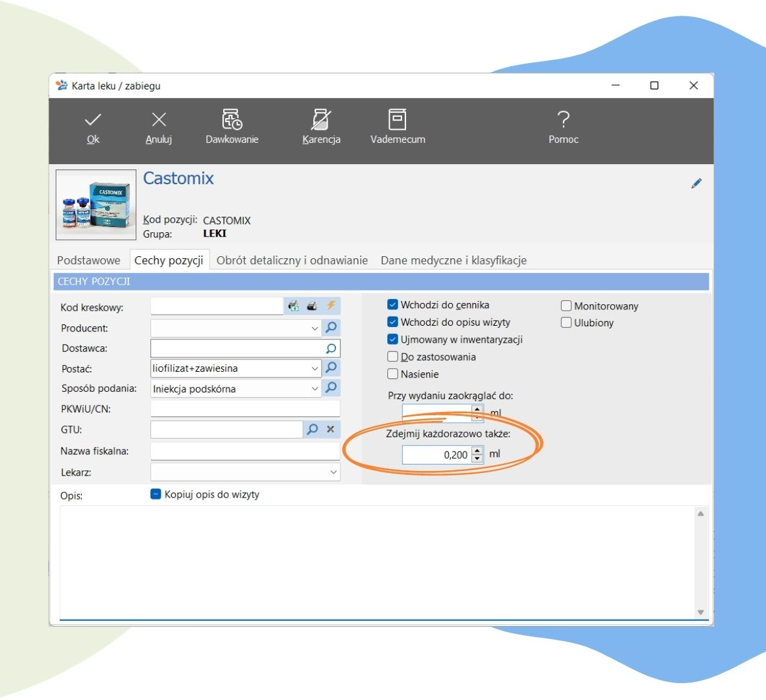Switch to the Podstawowe tab

coord(88,260)
